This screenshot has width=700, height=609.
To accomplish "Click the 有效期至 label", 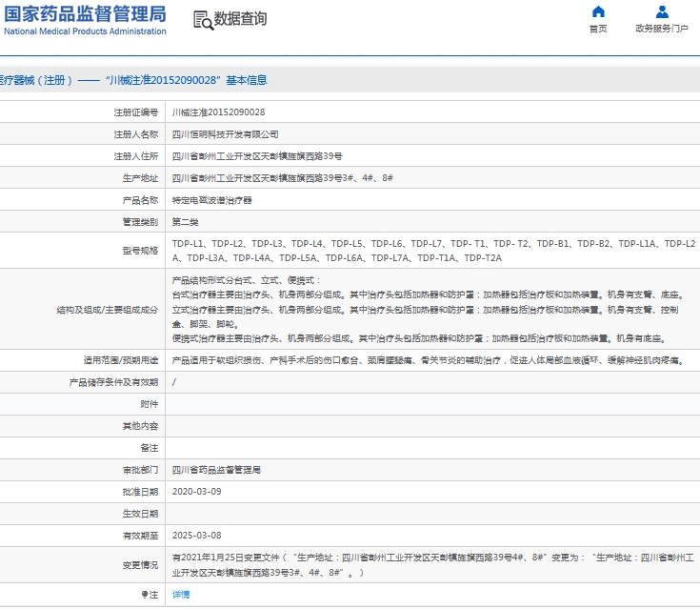I will coord(140,536).
